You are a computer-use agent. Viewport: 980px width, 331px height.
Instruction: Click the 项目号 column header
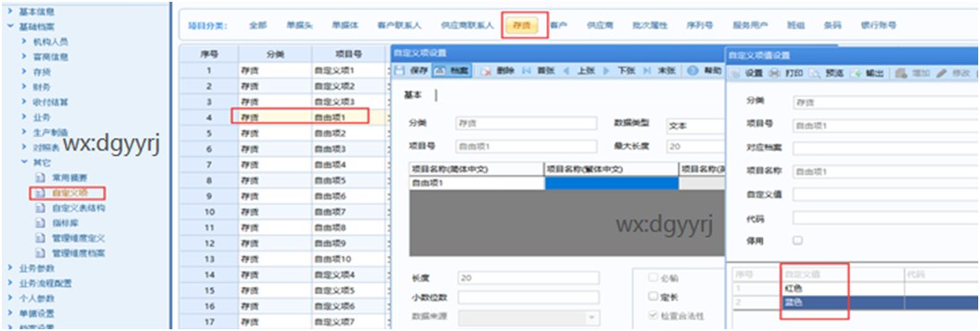point(349,54)
